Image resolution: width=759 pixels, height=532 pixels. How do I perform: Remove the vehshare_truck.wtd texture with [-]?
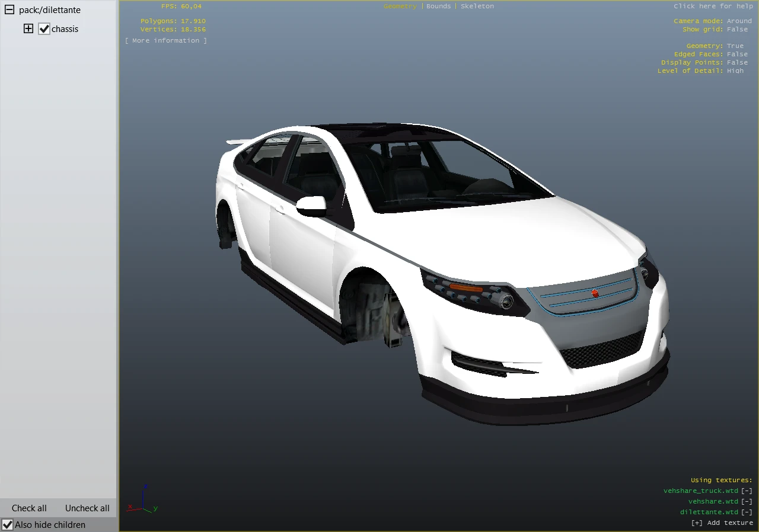coord(747,491)
